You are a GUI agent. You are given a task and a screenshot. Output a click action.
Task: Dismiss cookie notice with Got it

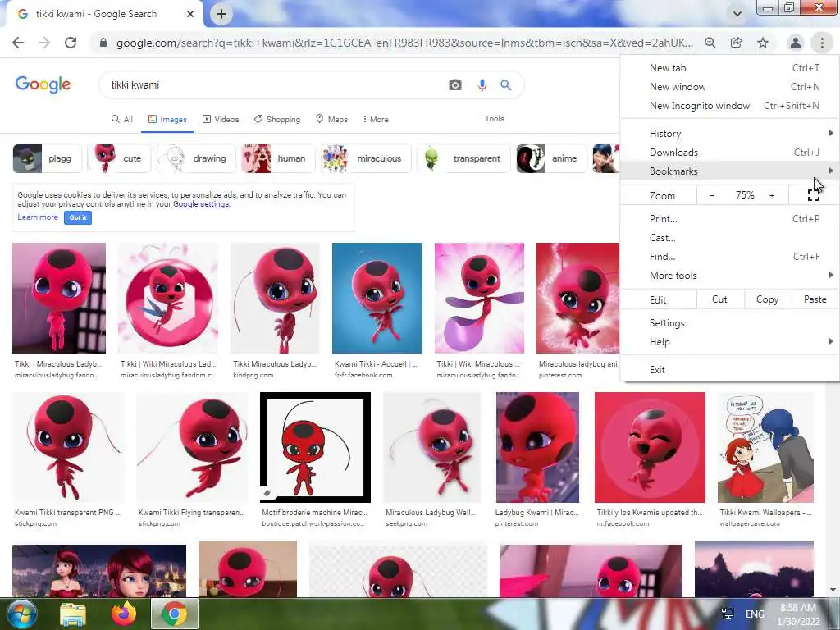click(78, 217)
